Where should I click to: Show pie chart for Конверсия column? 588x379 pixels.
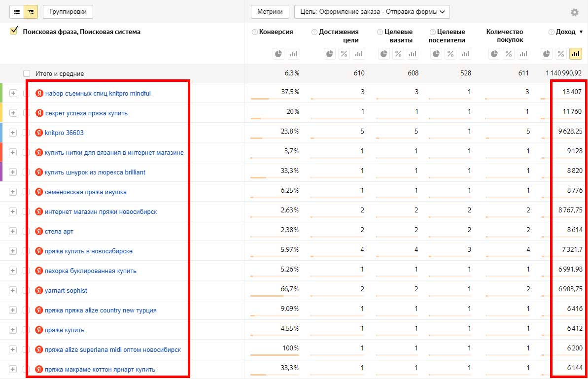click(x=278, y=54)
